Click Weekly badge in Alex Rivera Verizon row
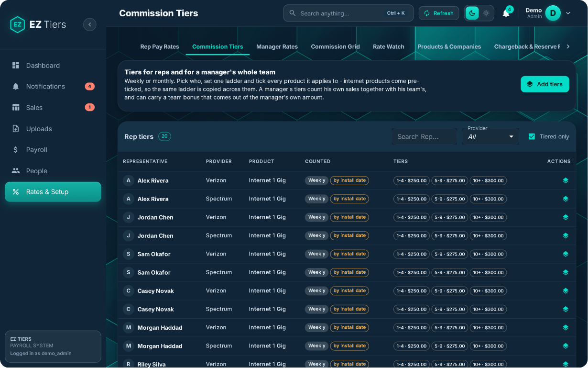The image size is (588, 368). pyautogui.click(x=316, y=180)
